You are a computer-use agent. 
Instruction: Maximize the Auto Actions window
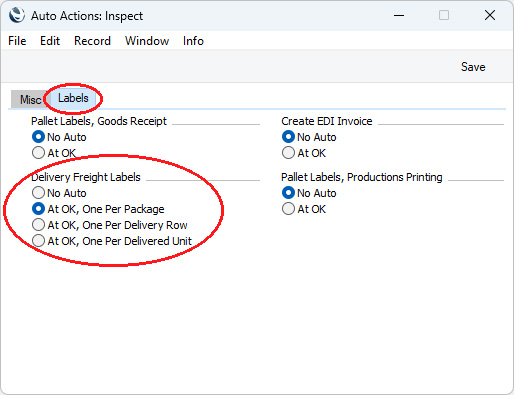tap(444, 15)
